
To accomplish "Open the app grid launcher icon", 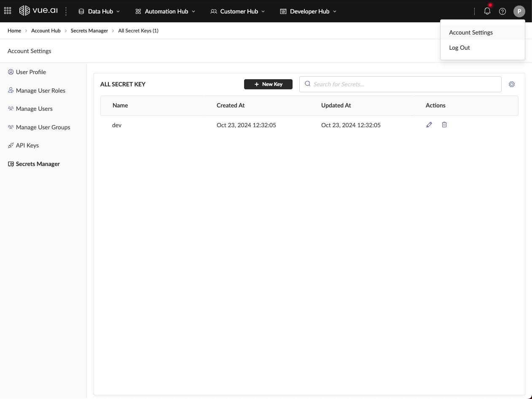I will click(x=8, y=11).
